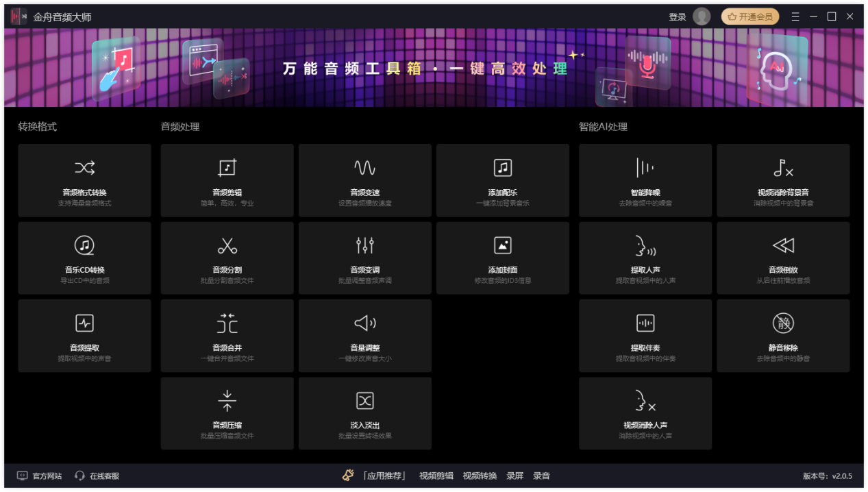
Task: Open the 音频变调 sliders icon
Action: coord(364,245)
